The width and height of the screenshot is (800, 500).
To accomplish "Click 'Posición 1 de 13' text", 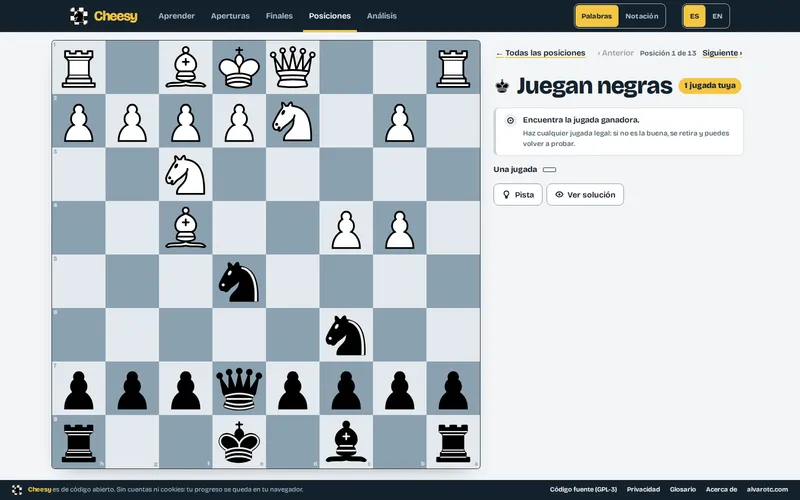I will (x=668, y=53).
